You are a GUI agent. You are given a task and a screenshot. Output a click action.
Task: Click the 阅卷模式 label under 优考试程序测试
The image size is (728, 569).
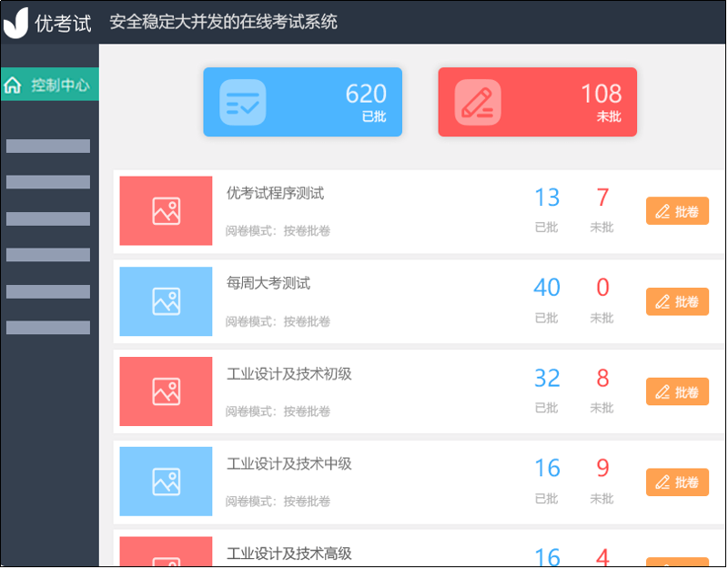(x=278, y=231)
